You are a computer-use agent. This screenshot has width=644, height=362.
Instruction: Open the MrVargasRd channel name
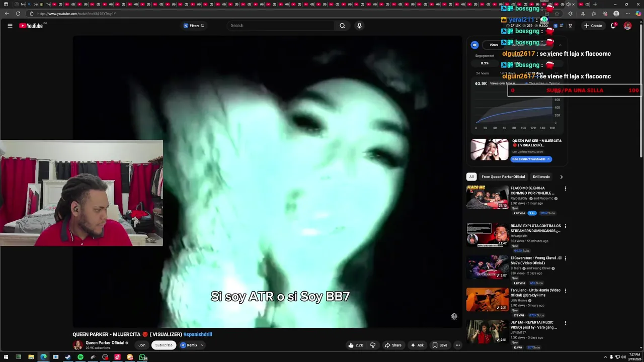519,236
